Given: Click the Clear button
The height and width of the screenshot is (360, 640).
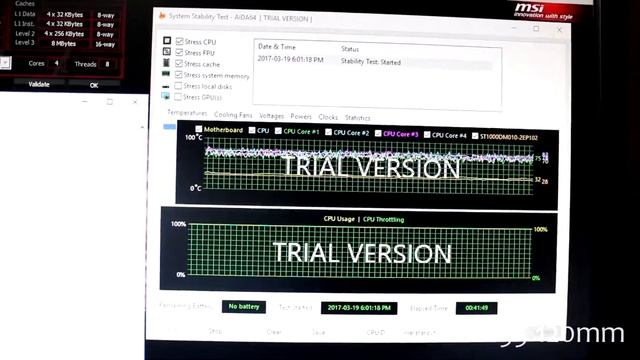Looking at the screenshot, I should [x=274, y=332].
